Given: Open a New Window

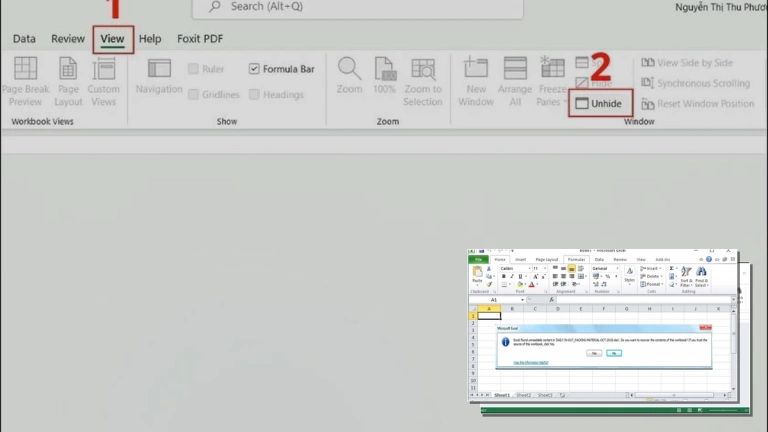Looking at the screenshot, I should click(476, 82).
